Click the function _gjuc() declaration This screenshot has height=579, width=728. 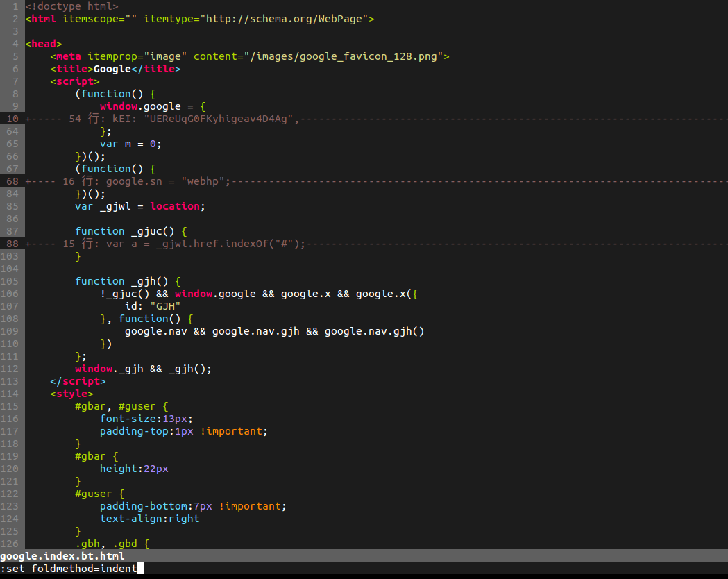(x=131, y=231)
